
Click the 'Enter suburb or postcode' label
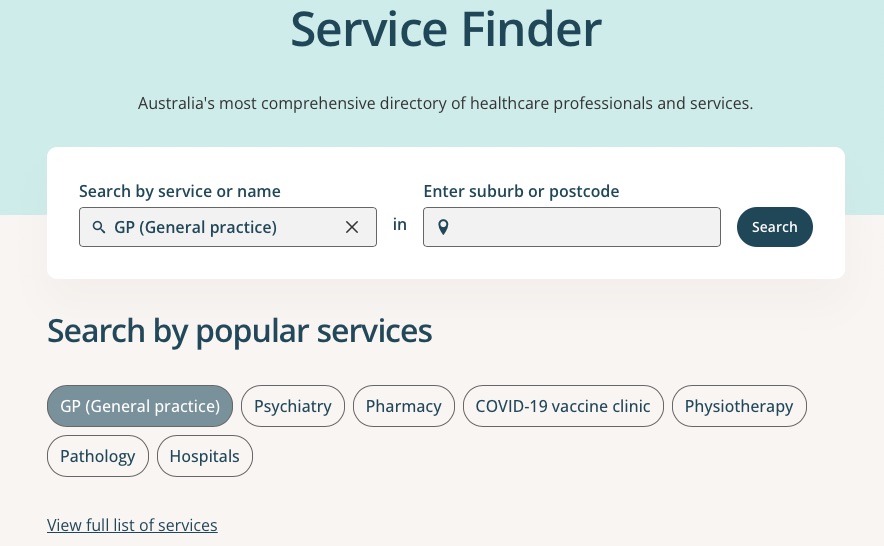(x=521, y=191)
